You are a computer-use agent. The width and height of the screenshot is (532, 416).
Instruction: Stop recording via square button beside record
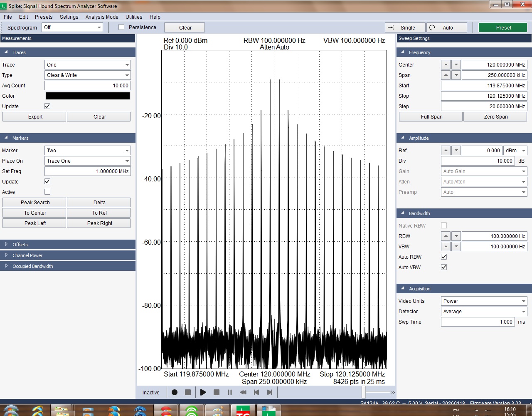(x=188, y=392)
